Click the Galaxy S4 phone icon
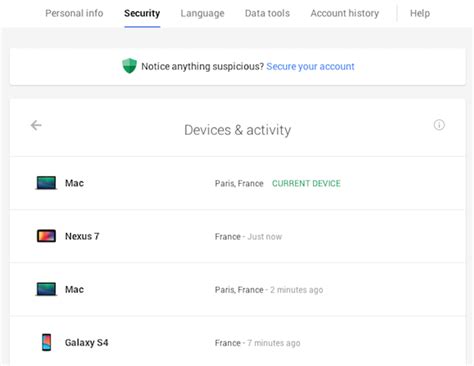The width and height of the screenshot is (474, 366). click(x=47, y=342)
